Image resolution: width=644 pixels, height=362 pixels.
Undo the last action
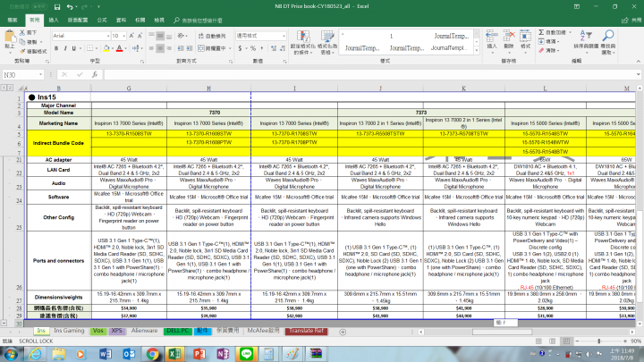pos(70,7)
